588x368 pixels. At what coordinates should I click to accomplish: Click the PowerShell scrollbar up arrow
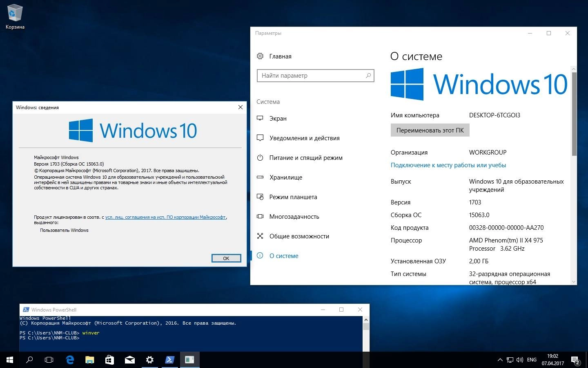[366, 320]
